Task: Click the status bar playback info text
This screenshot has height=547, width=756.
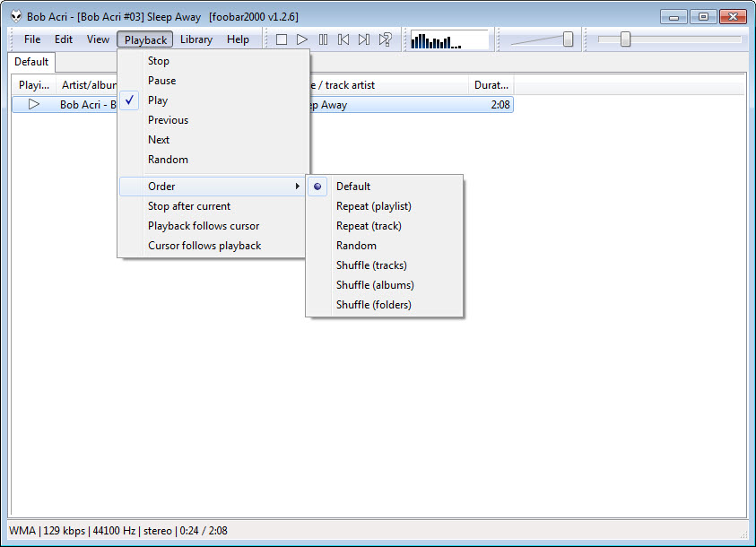Action: click(x=118, y=531)
